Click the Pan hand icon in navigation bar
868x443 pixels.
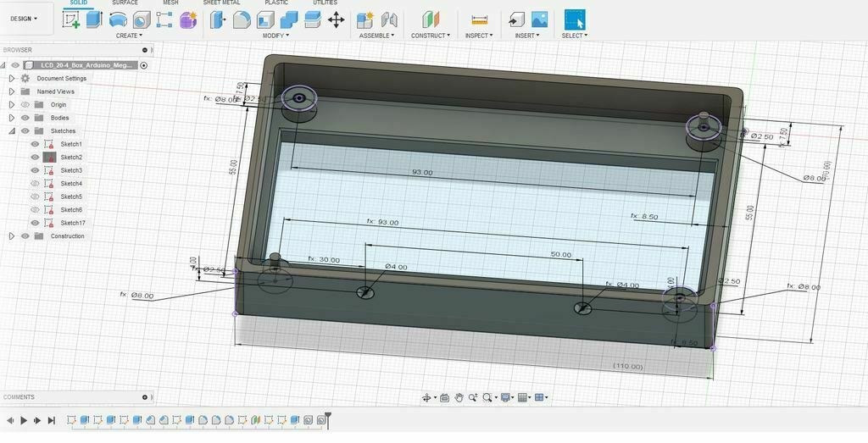click(459, 397)
